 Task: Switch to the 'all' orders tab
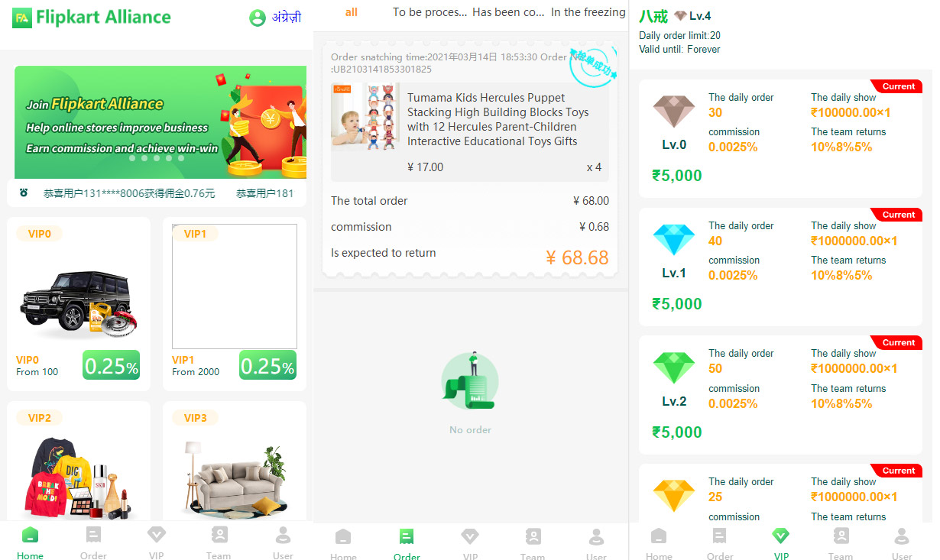pos(352,12)
